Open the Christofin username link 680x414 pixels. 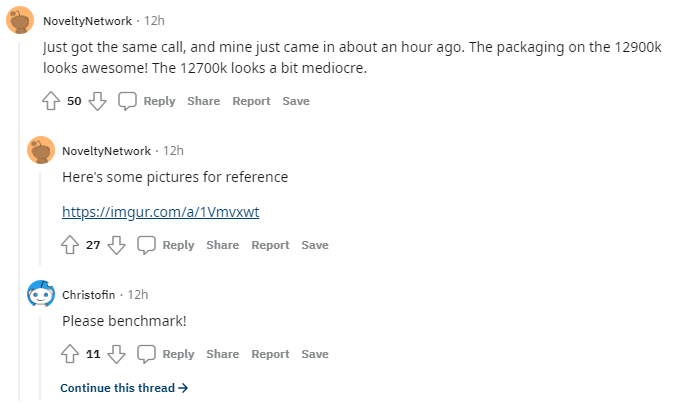90,295
